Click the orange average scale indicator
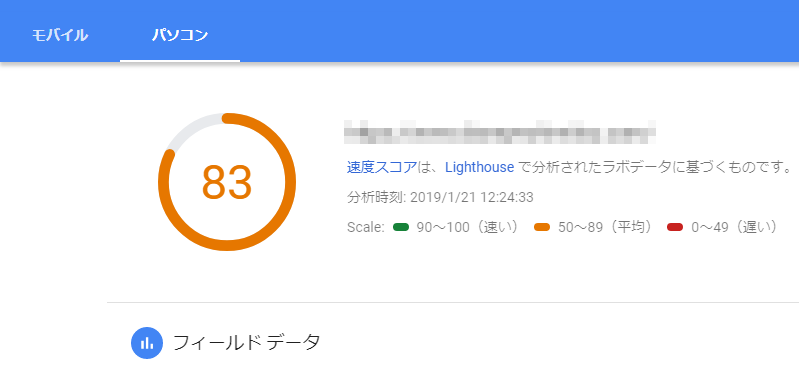The height and width of the screenshot is (372, 799). click(x=542, y=227)
